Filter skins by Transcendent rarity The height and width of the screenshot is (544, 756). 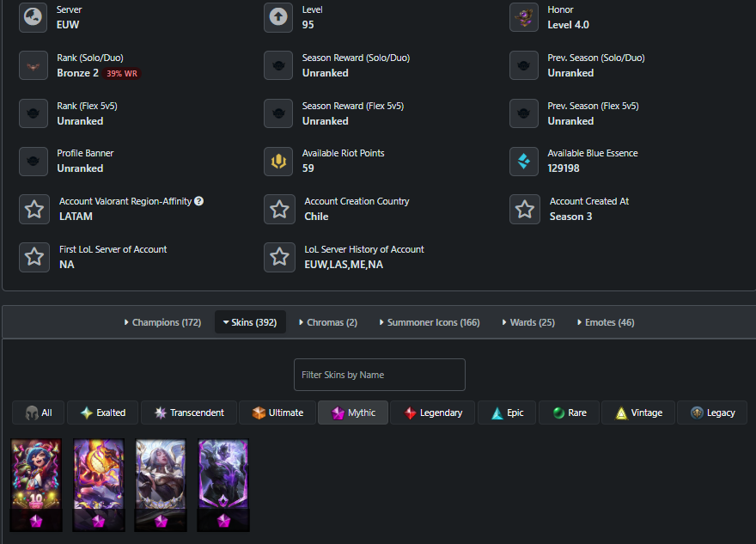[x=189, y=413]
